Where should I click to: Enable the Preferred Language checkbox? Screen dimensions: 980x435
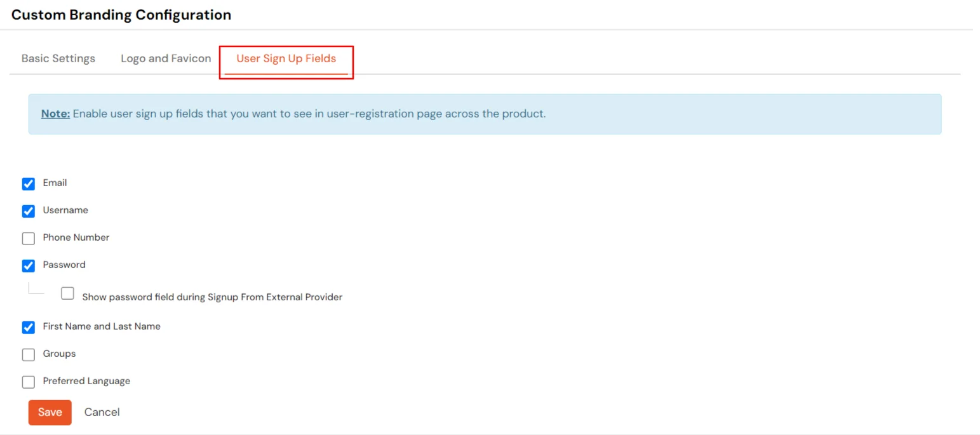28,382
